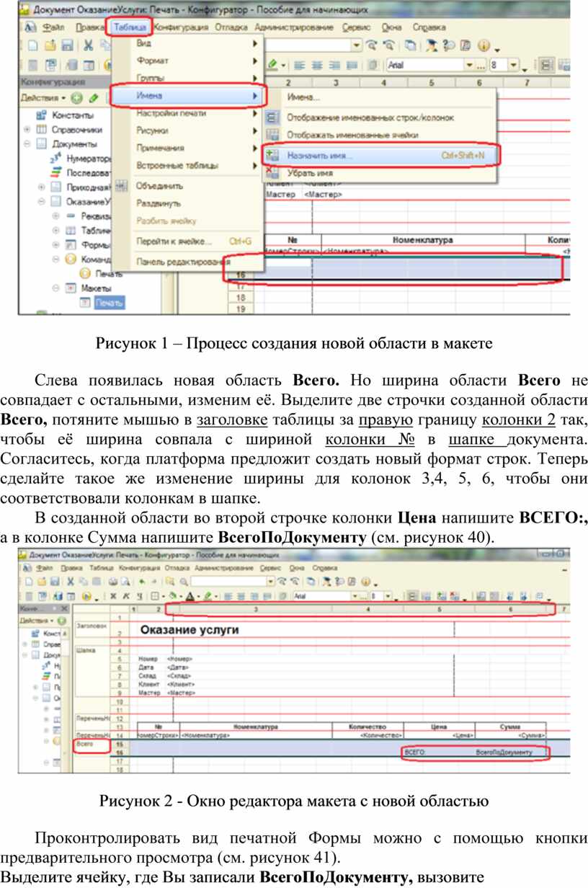
Task: Select the center align icon in Figure 1
Action: [317, 65]
